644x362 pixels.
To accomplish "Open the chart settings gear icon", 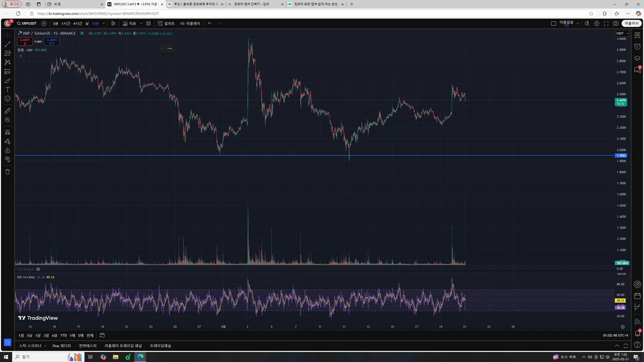I will pos(597,23).
